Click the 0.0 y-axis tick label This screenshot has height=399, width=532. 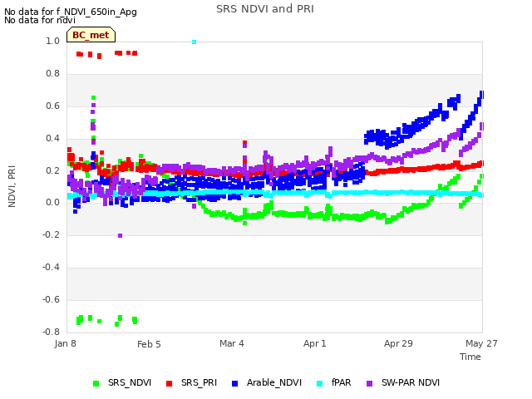52,203
